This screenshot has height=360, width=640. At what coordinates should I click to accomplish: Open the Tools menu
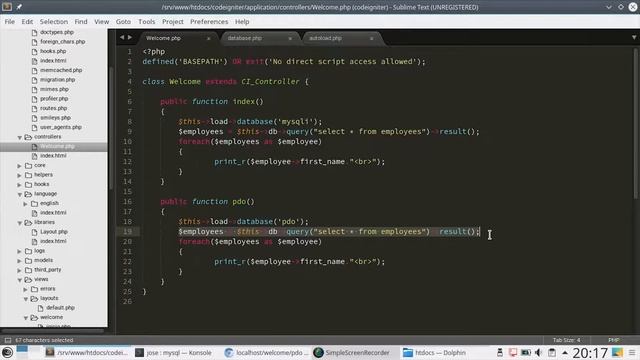point(147,22)
